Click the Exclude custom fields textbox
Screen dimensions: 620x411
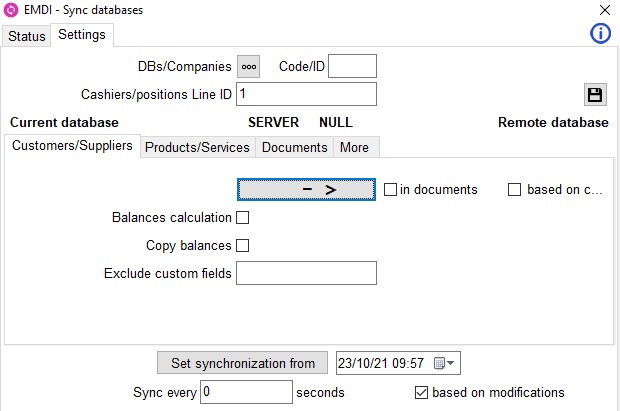(306, 273)
